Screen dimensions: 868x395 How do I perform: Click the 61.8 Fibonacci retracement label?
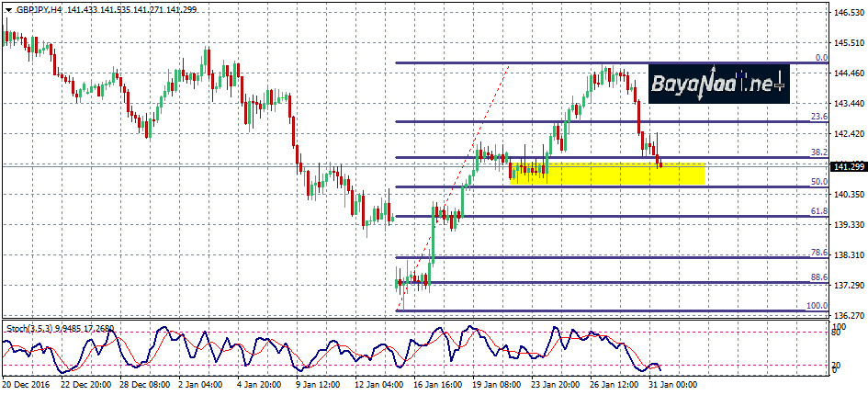(819, 210)
